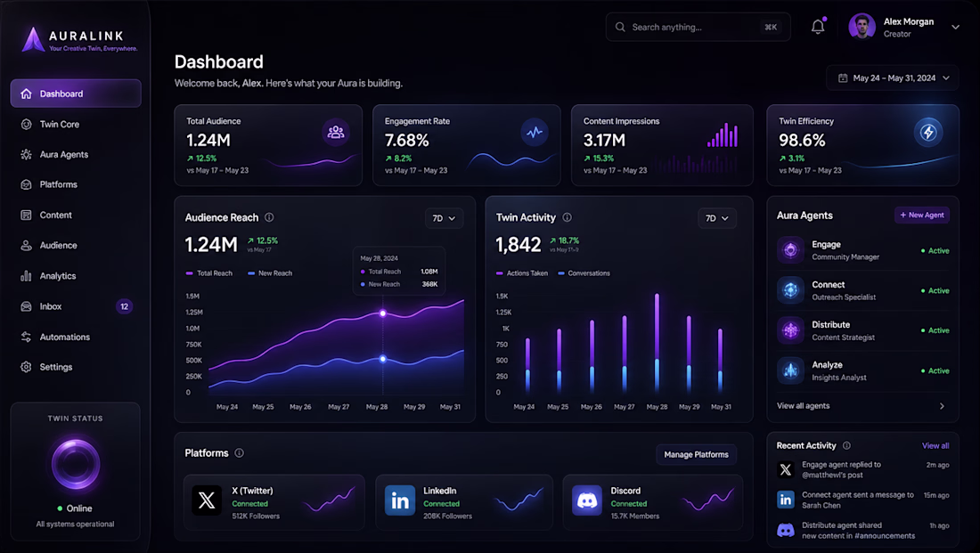
Task: Click the Auralink logo
Action: tap(79, 39)
